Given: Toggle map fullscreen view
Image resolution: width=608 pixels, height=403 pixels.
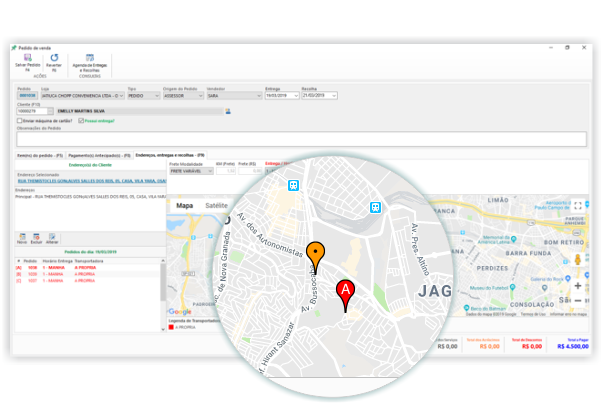Looking at the screenshot, I should click(x=578, y=206).
